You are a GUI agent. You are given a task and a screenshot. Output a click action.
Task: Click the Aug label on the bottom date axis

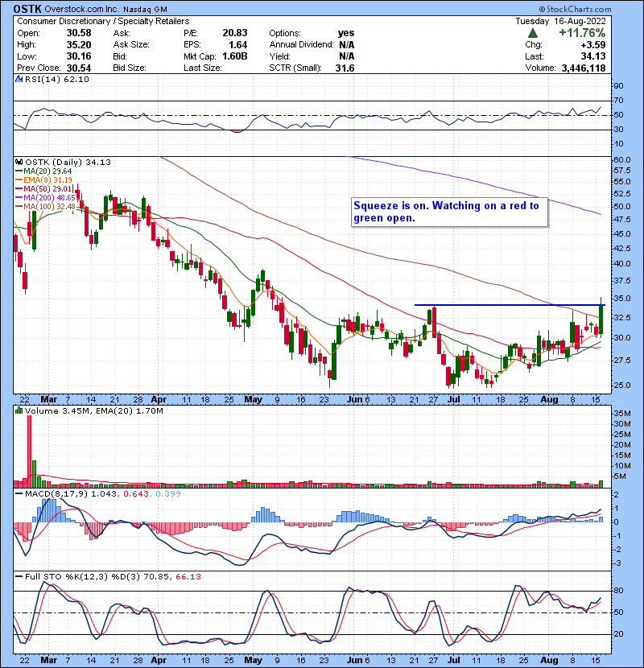[549, 660]
